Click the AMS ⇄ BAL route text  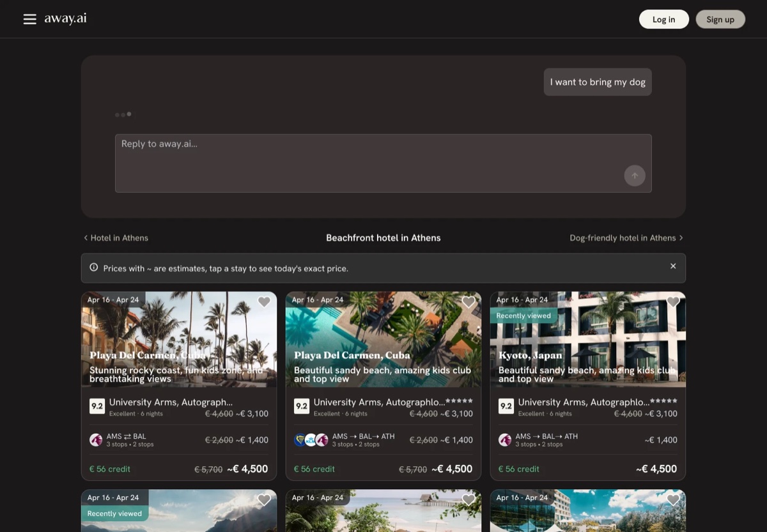click(127, 436)
